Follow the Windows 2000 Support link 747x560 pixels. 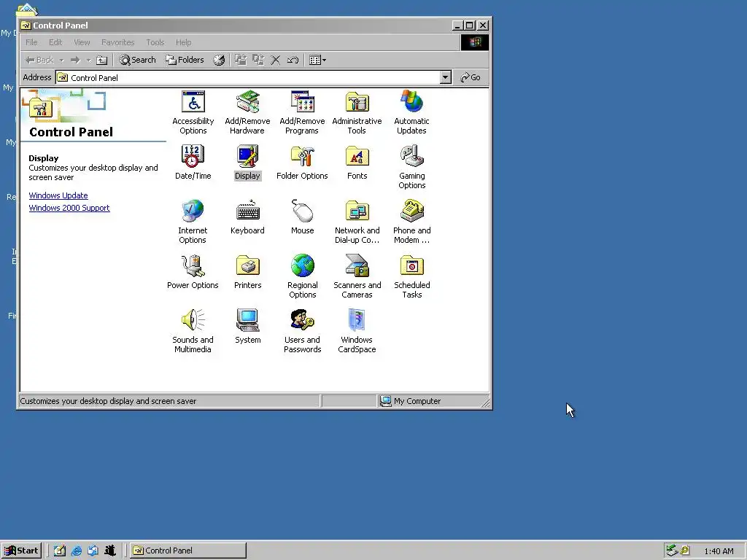click(69, 208)
